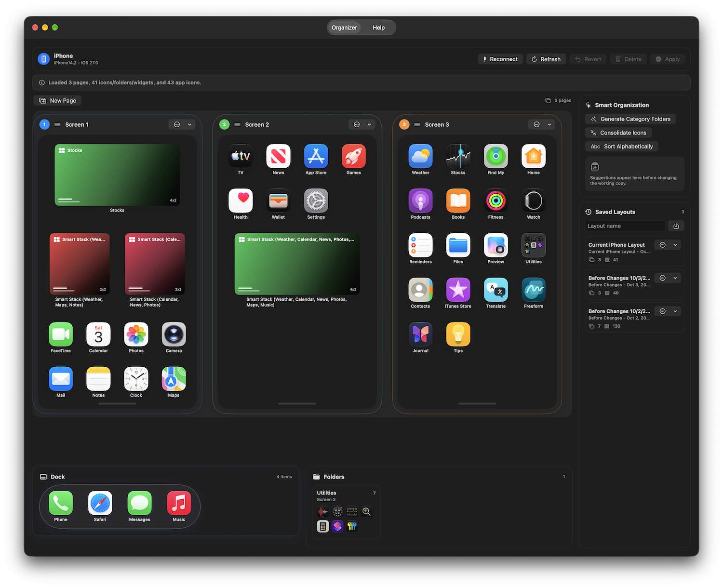Viewport: 723px width, 588px height.
Task: Open Current iPhone Layout ellipsis menu
Action: click(663, 245)
